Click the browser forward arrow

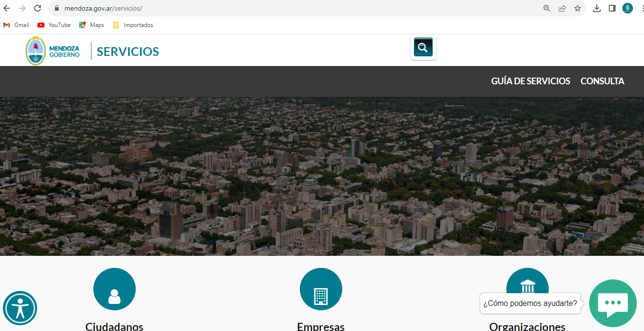click(22, 8)
